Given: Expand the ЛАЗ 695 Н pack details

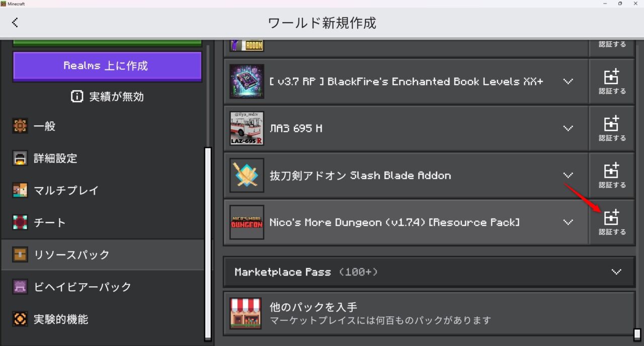Looking at the screenshot, I should 568,128.
